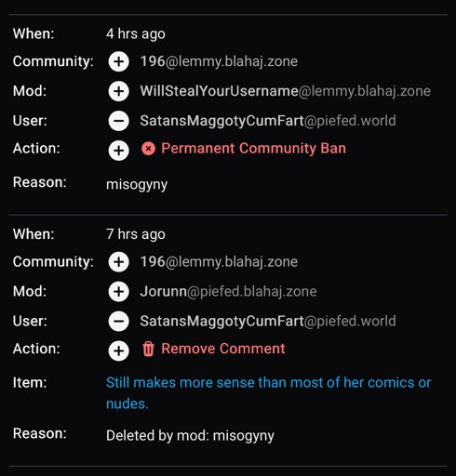This screenshot has width=456, height=476.
Task: Open 196@lemmy.blahaj.zone in the 4 hrs entry
Action: pos(219,61)
